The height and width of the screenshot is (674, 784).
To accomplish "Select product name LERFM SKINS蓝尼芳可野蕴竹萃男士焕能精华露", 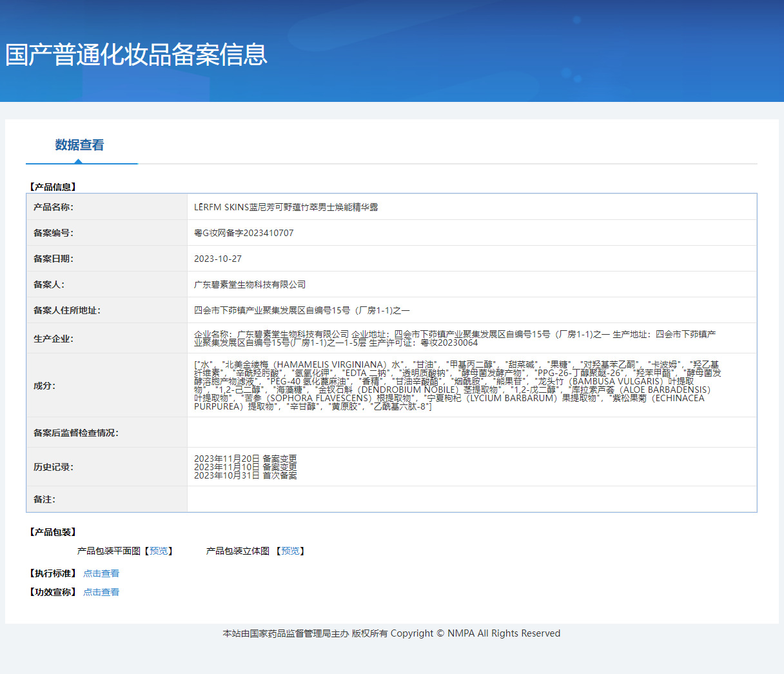I will coord(286,207).
